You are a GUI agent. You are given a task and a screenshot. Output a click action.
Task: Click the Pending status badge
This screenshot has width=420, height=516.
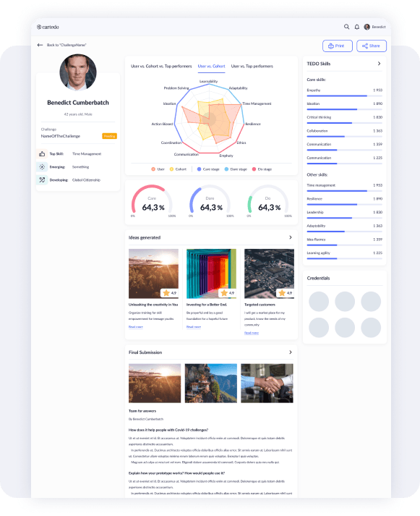109,136
